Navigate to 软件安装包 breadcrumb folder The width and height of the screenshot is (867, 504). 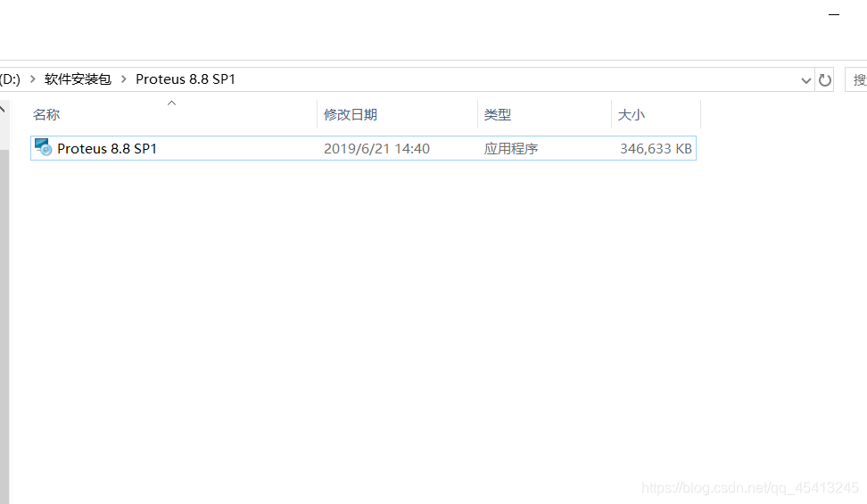point(78,79)
